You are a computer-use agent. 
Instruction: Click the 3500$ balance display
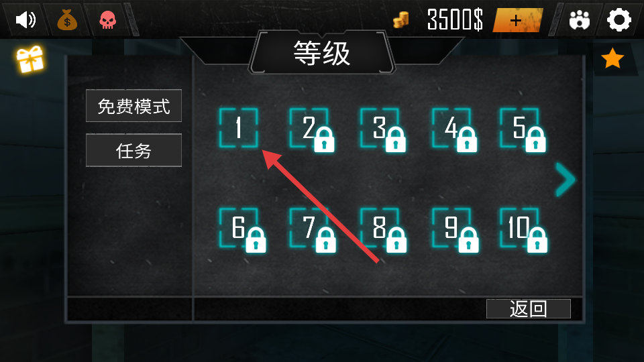[455, 19]
